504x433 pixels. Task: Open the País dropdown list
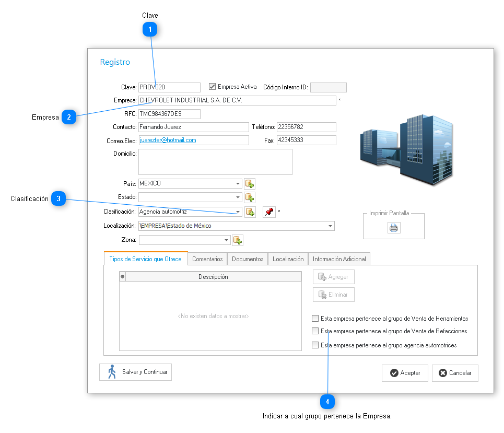(x=238, y=184)
